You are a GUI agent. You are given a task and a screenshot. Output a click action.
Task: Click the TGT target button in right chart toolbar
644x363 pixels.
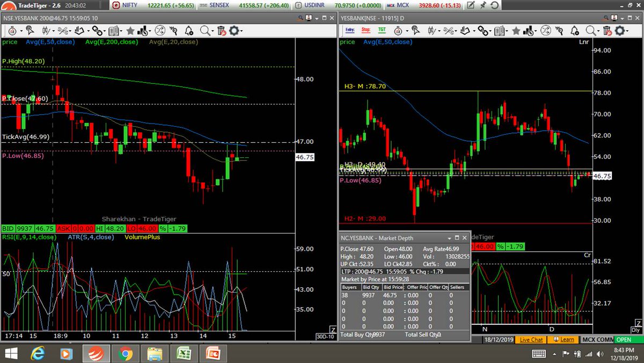point(382,30)
